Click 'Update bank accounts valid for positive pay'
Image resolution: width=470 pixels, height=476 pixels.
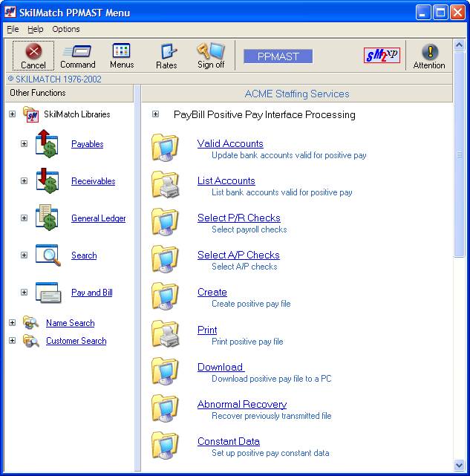pos(289,155)
